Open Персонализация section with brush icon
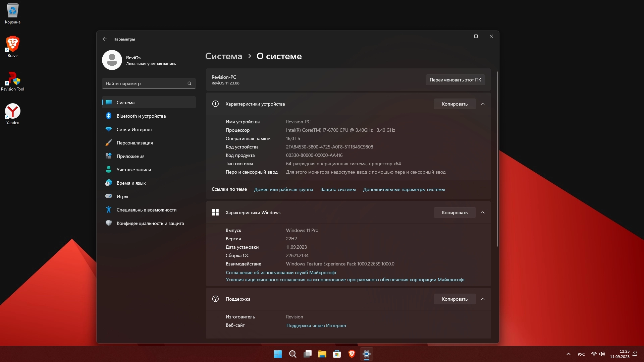644x362 pixels. point(135,143)
